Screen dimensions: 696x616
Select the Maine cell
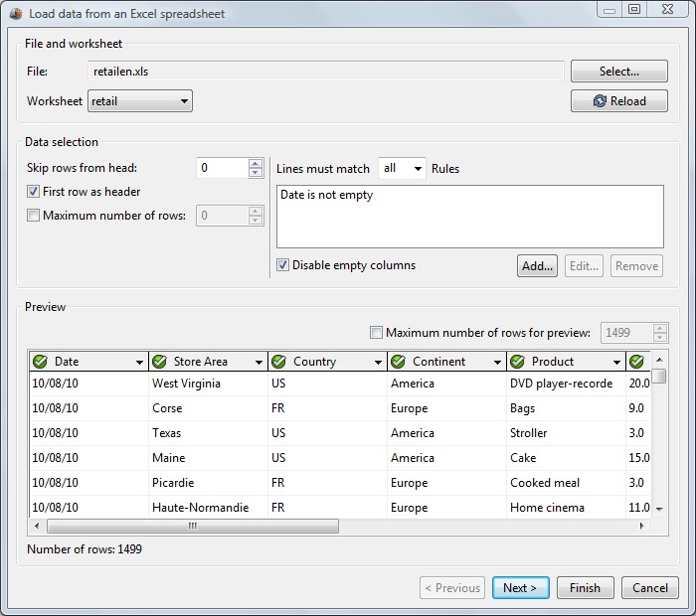coord(208,458)
